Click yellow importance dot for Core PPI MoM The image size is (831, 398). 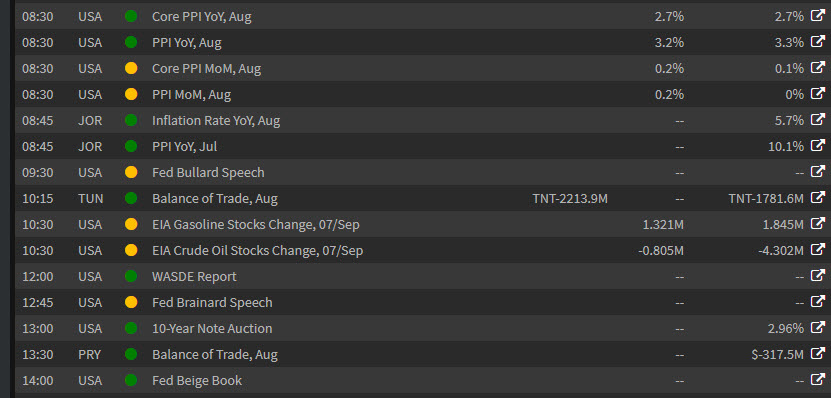(131, 68)
